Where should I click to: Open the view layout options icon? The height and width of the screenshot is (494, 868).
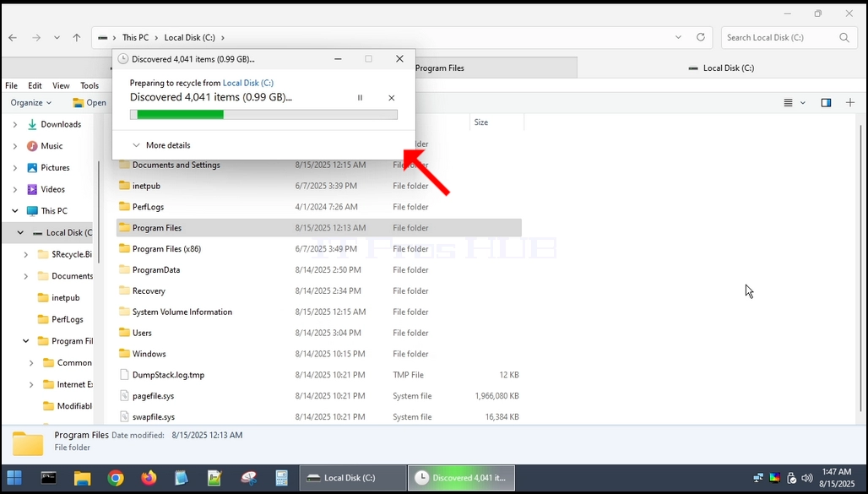click(x=789, y=102)
